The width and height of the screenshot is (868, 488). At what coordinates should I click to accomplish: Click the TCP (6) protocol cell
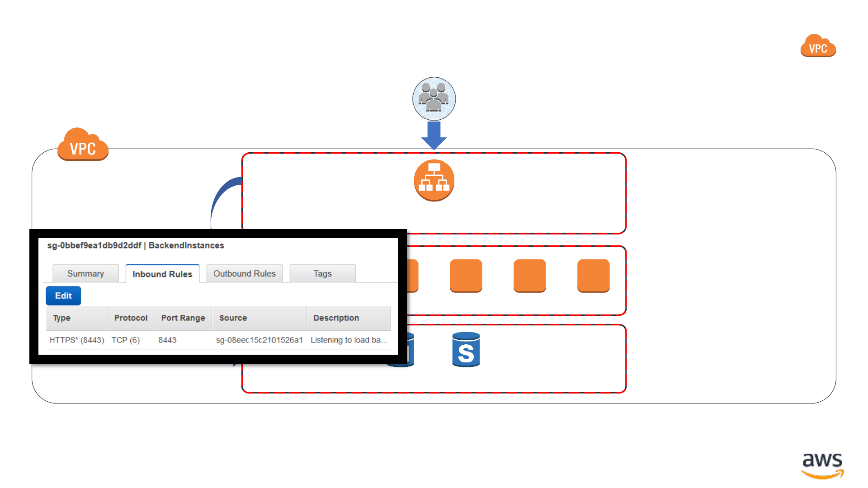[126, 340]
